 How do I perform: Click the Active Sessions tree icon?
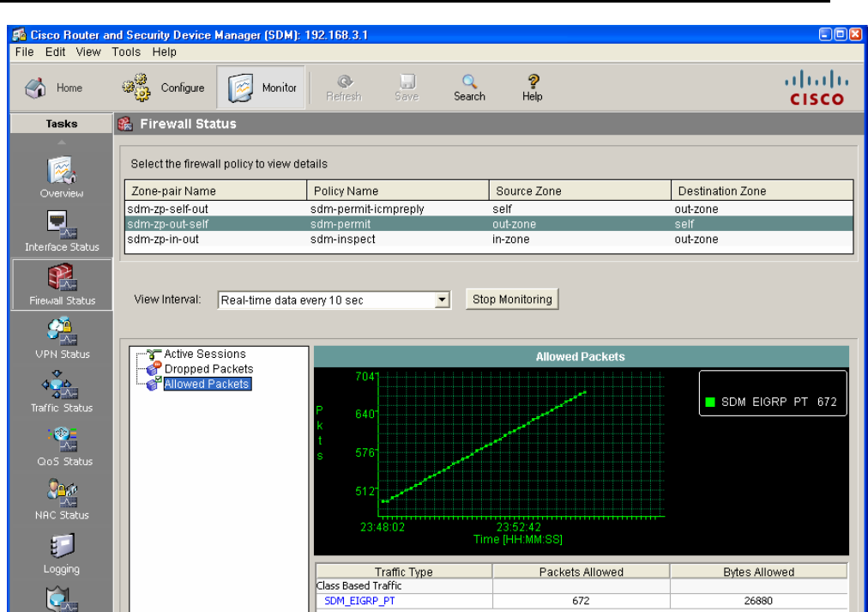click(x=154, y=354)
